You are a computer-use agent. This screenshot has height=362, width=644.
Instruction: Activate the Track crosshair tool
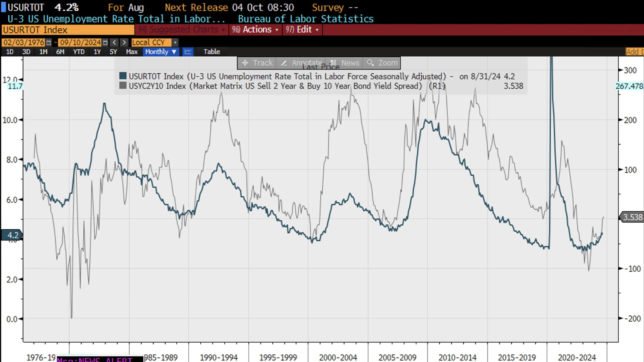coord(257,63)
